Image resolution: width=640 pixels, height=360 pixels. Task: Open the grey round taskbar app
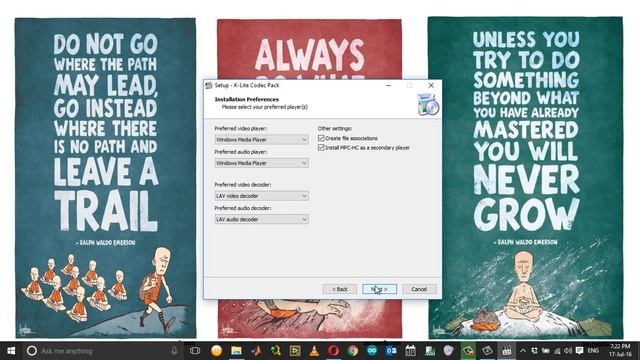tap(449, 351)
